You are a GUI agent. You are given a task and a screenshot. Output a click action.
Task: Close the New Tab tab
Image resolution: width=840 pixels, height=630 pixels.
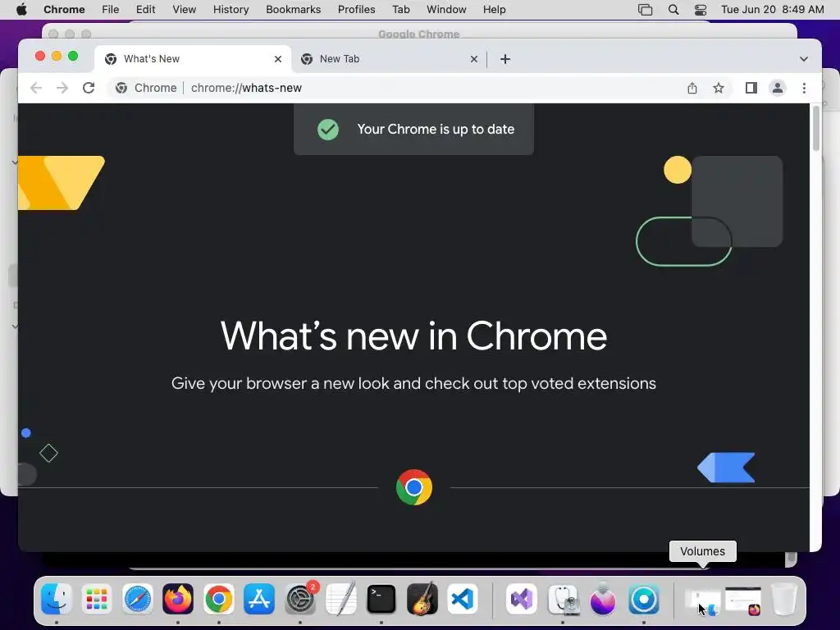474,59
